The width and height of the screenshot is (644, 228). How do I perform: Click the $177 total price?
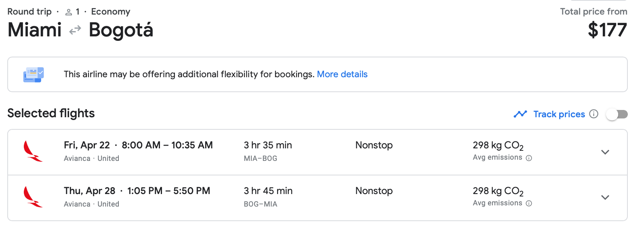(607, 30)
